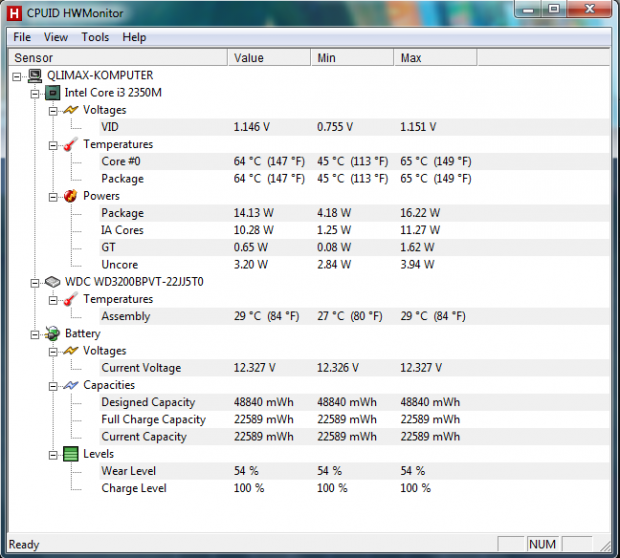Click the hard drive Temperatures thermometer icon
This screenshot has height=558, width=620.
tap(70, 299)
